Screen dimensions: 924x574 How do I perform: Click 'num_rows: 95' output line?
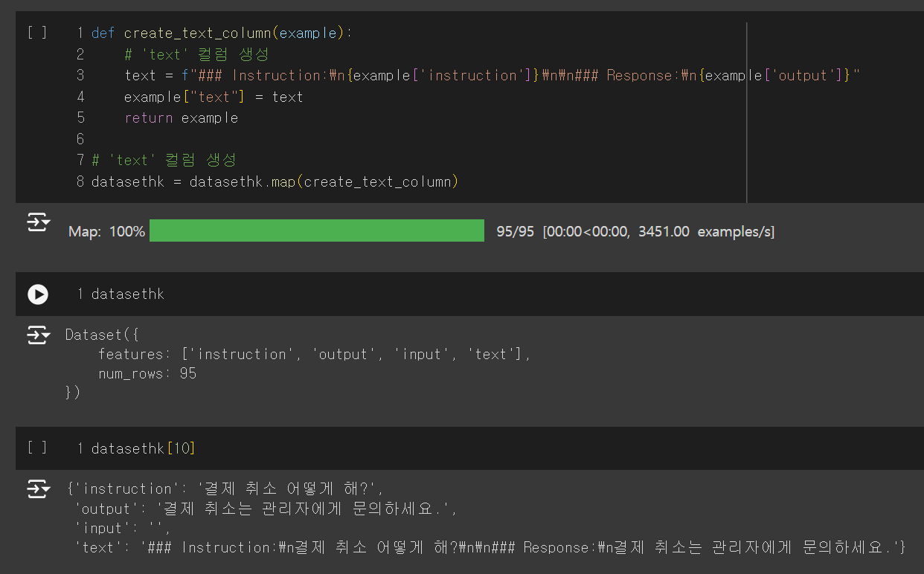[147, 373]
